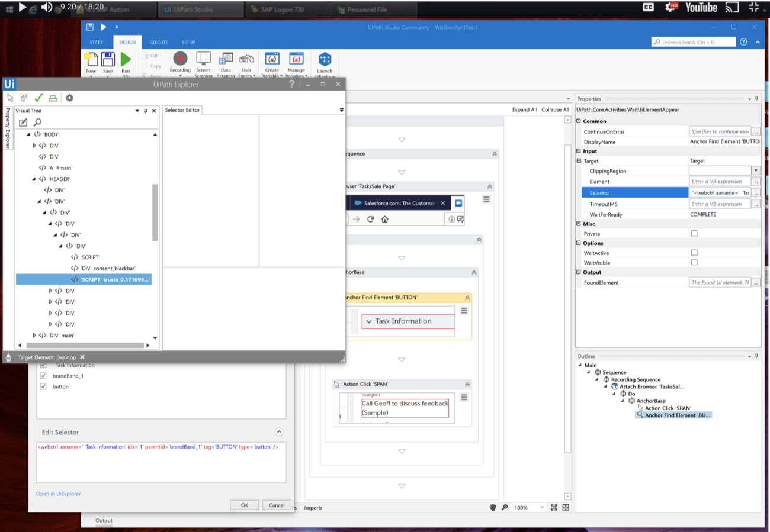Select the pan hand tool in designer status bar
This screenshot has width=770, height=532.
coord(493,507)
